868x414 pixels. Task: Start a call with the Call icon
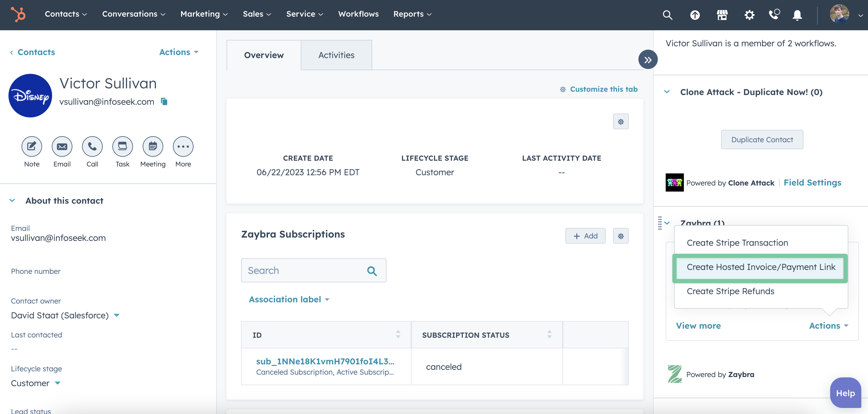[92, 146]
